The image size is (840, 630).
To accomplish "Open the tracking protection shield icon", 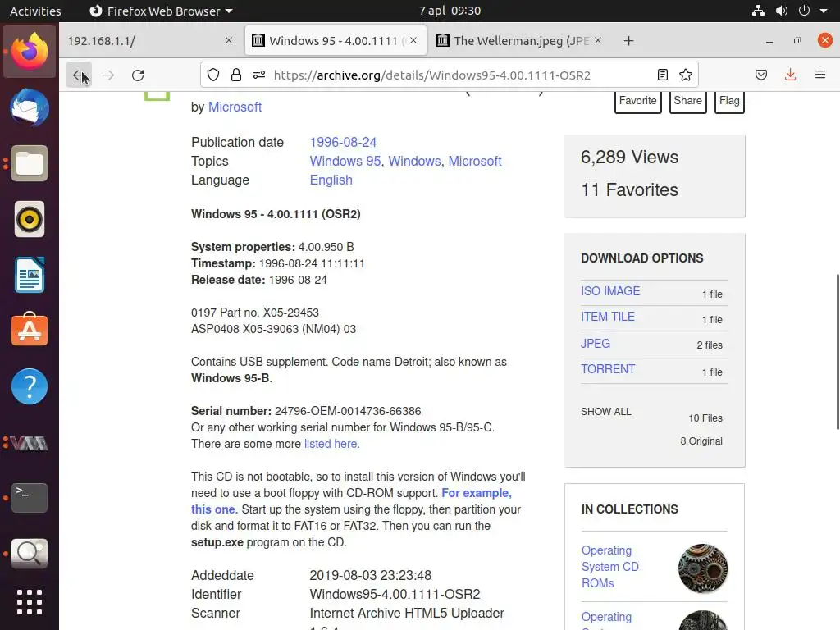I will (213, 75).
